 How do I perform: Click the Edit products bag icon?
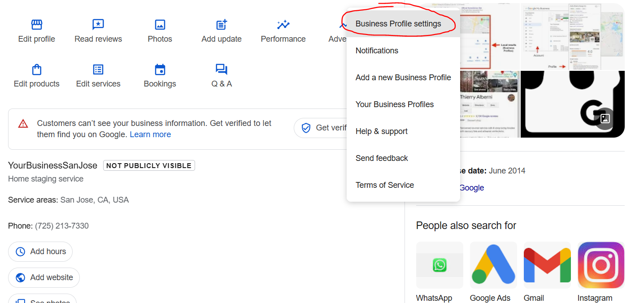point(36,69)
